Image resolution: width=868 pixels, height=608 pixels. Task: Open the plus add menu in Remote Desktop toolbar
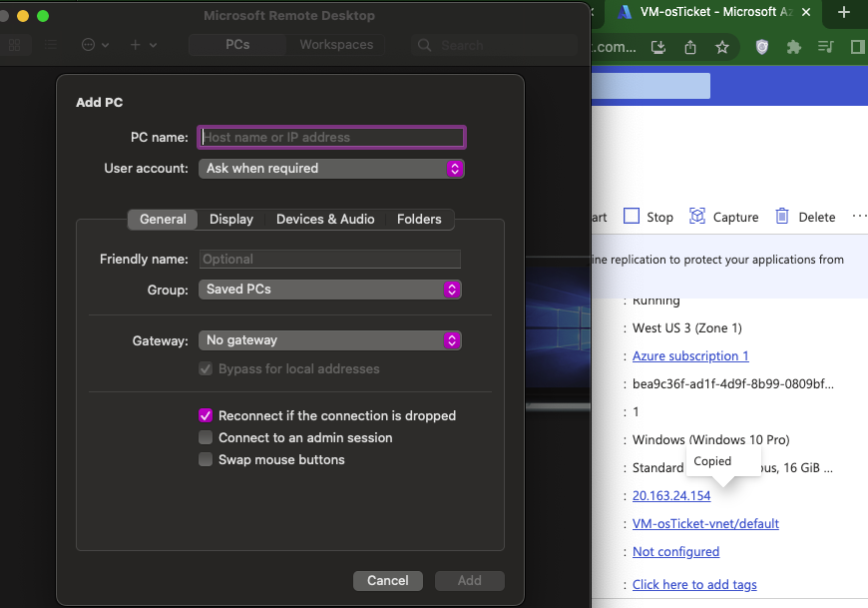(143, 45)
